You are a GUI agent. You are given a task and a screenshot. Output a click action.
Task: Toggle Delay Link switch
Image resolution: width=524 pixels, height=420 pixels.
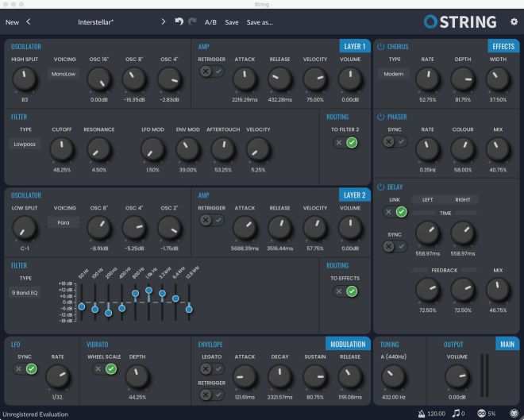pos(395,212)
